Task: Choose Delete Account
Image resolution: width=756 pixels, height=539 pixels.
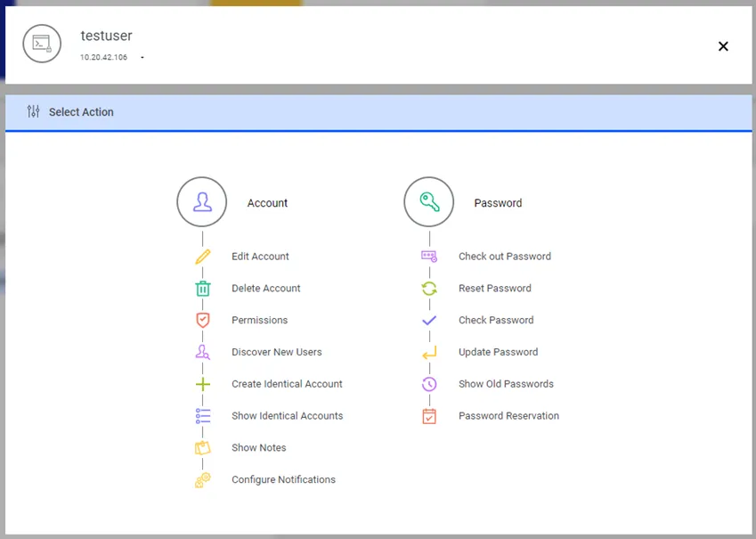Action: (x=265, y=288)
